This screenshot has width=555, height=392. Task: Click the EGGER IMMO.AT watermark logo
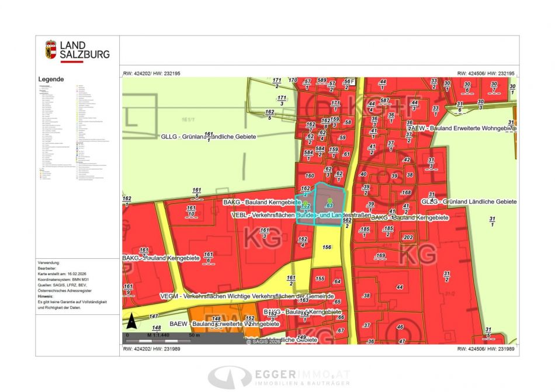279,377
